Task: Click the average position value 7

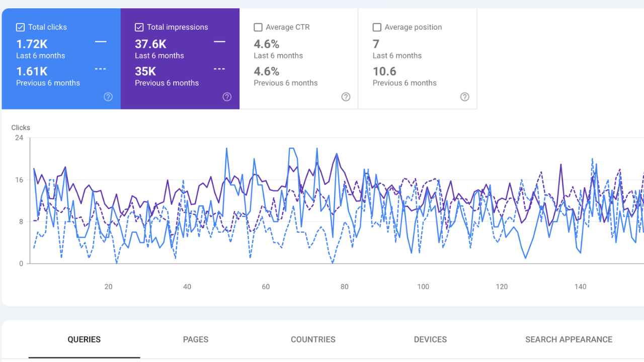Action: tap(376, 44)
